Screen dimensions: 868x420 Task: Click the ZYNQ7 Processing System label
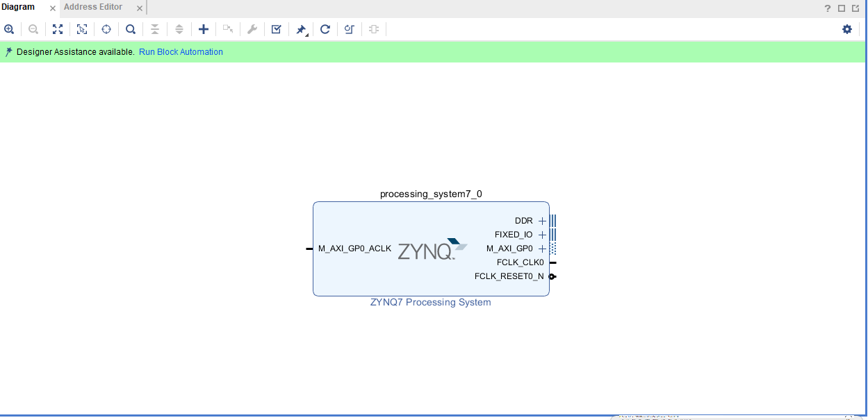pyautogui.click(x=431, y=302)
